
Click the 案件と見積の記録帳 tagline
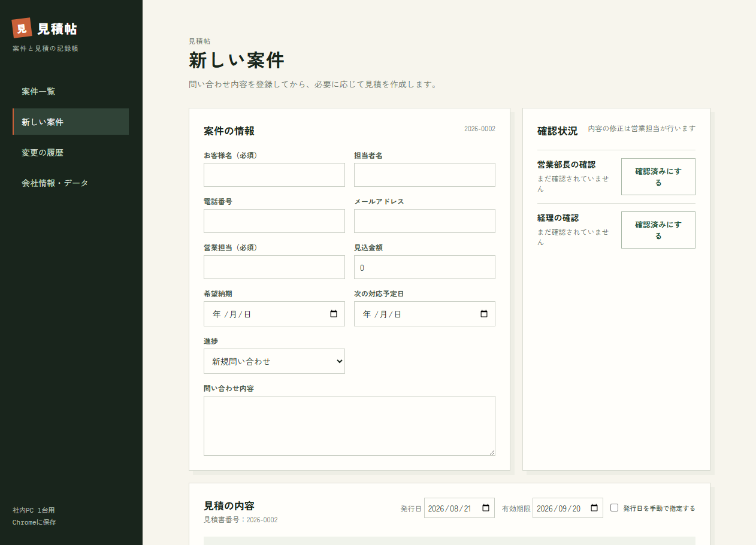point(46,49)
